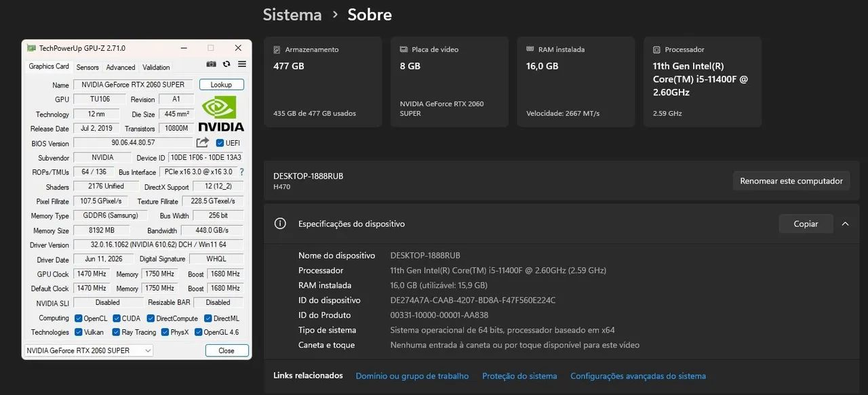The image size is (868, 395).
Task: Open Proteção do sistema link
Action: coord(519,376)
